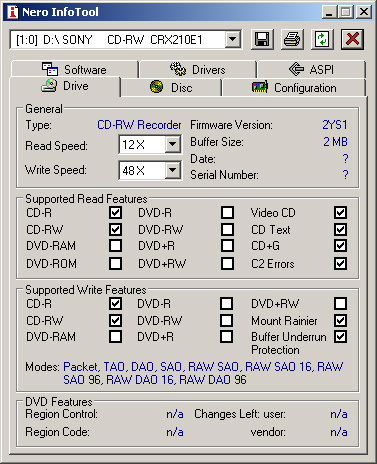Click the Serial Number question mark value
The image size is (377, 464).
coord(345,175)
